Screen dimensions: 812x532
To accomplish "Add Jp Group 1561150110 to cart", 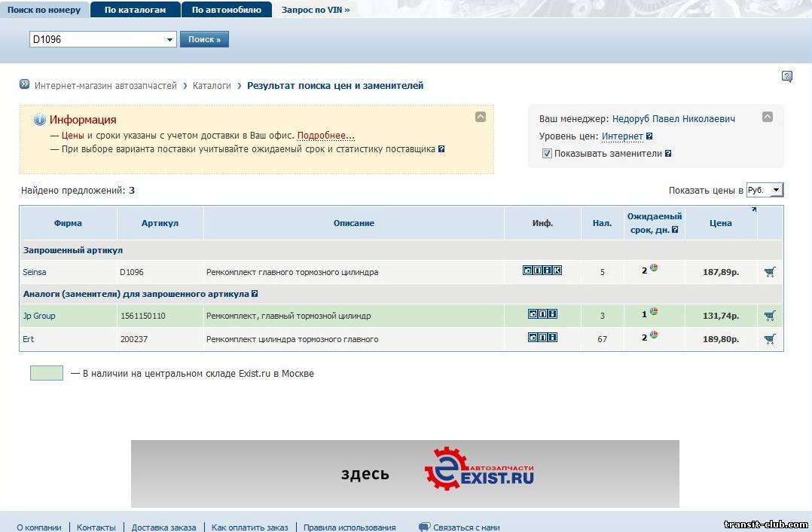I will pyautogui.click(x=769, y=316).
